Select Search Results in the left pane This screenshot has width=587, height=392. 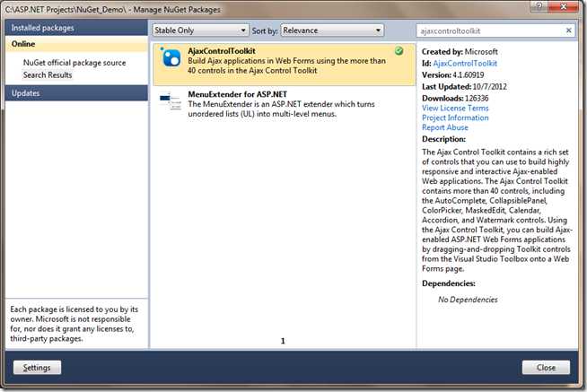48,74
